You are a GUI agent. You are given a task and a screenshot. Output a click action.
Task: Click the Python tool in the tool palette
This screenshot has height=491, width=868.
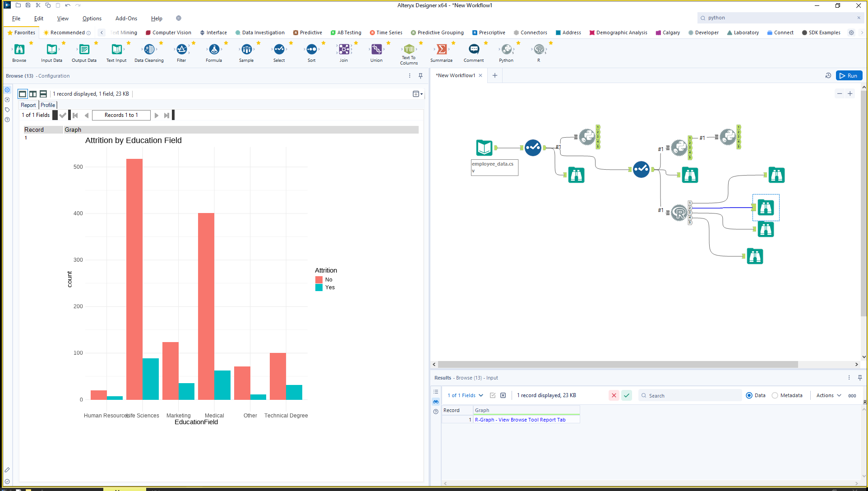tap(506, 50)
